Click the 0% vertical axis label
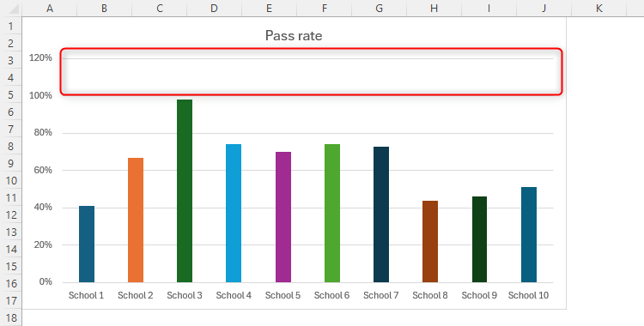Screen dimensions: 644x326 tap(46, 281)
